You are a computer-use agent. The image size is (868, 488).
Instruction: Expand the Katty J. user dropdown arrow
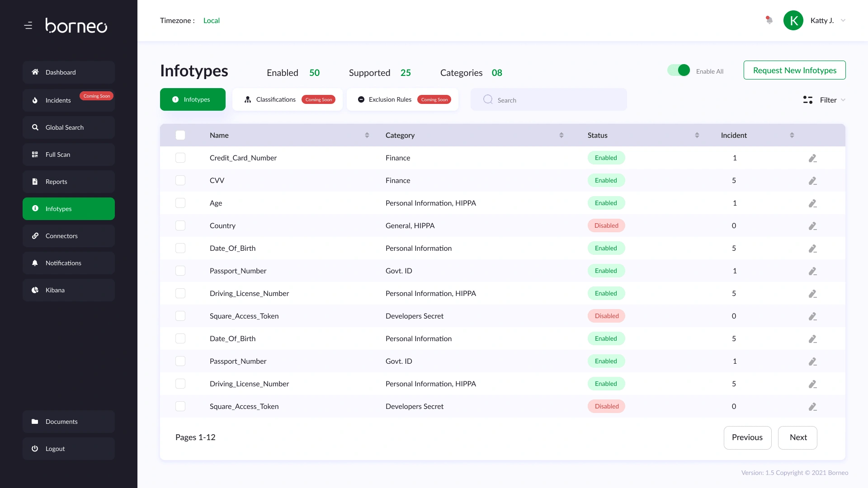pyautogui.click(x=843, y=20)
